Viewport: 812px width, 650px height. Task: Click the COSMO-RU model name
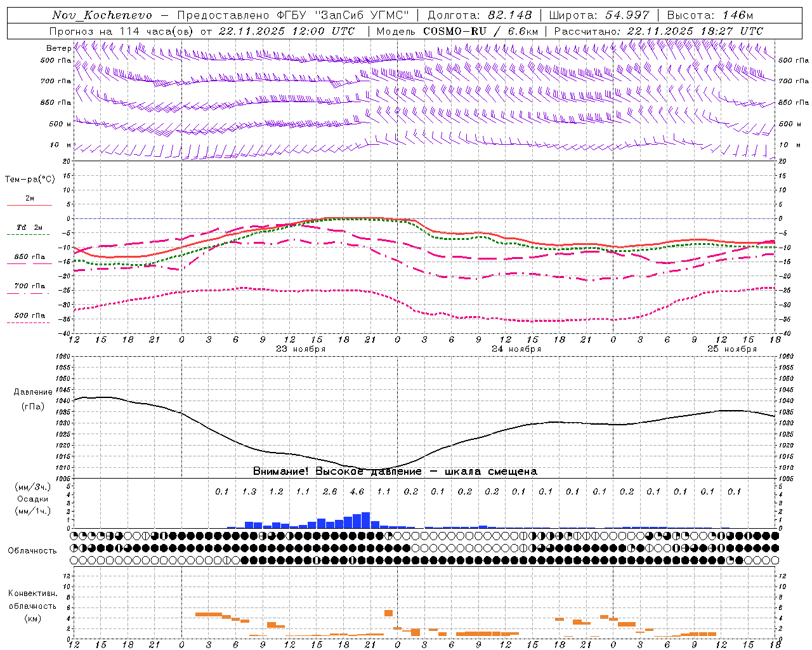[455, 31]
